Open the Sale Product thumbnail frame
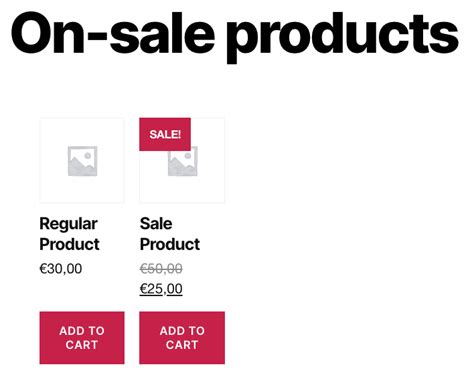This screenshot has height=391, width=474. pos(182,160)
